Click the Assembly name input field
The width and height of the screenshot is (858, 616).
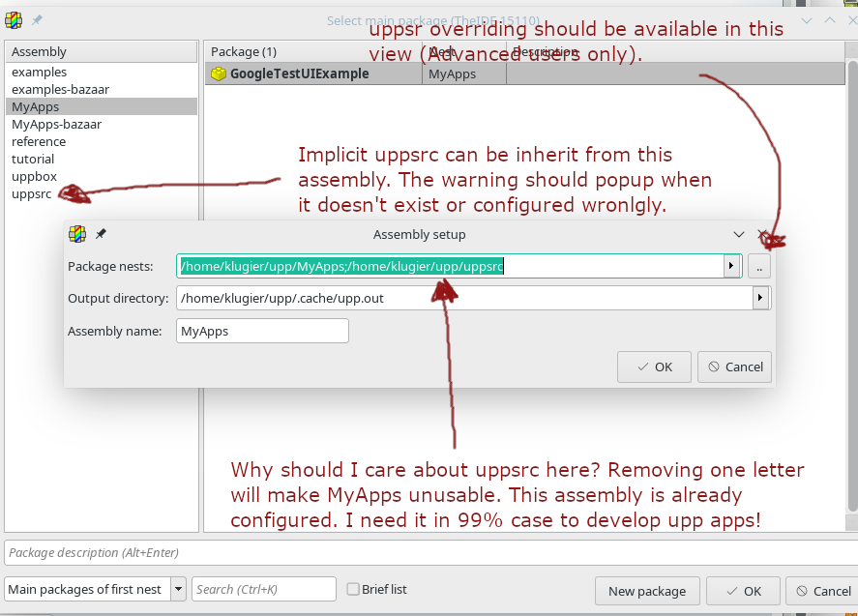pos(262,331)
